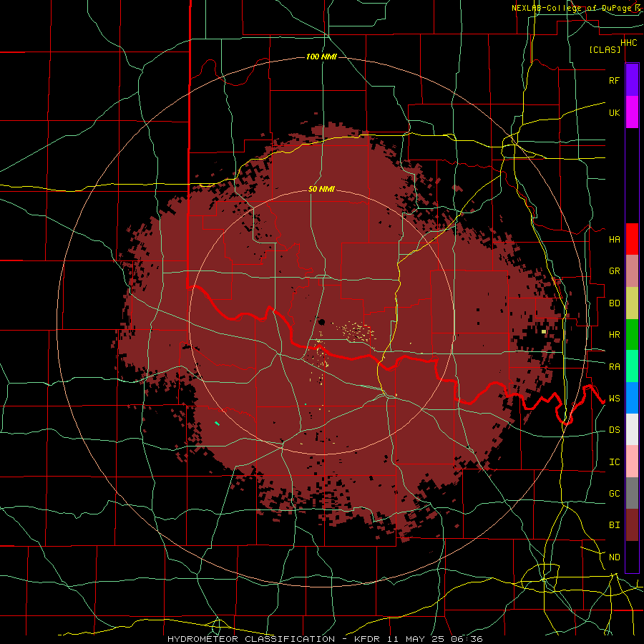Click the "HYDROMETEOR CLASSIFICATION" title text
Image resolution: width=644 pixels, height=644 pixels.
251,639
